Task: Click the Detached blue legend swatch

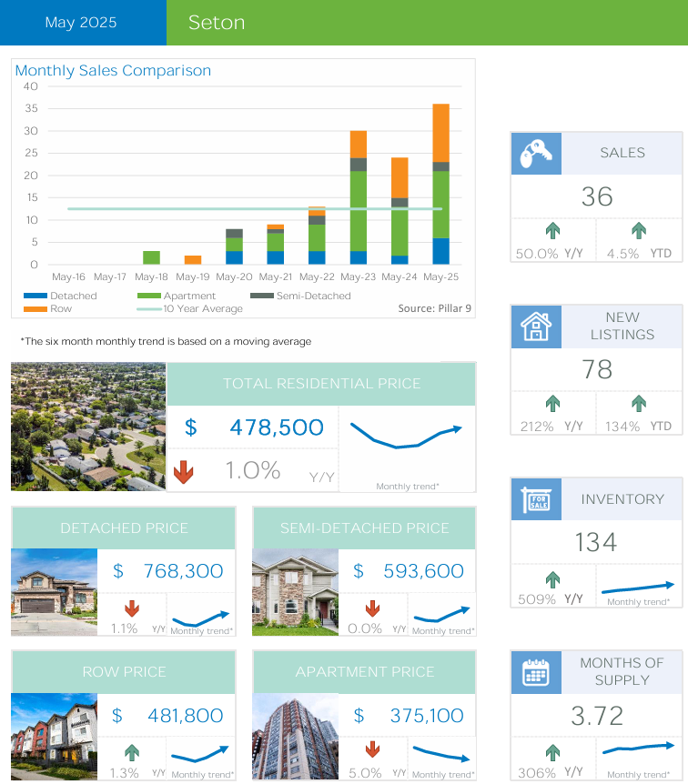Action: (35, 296)
